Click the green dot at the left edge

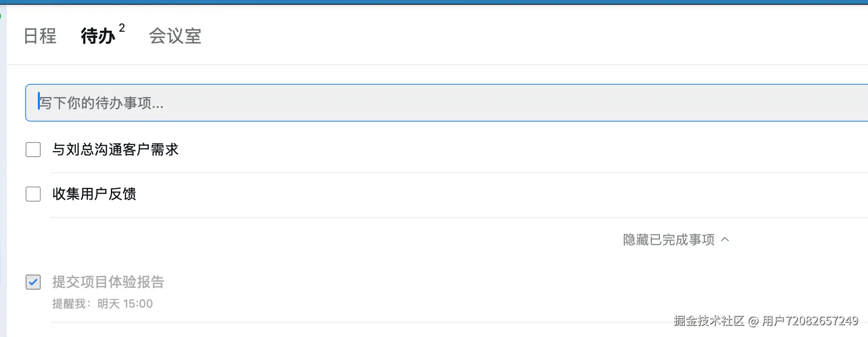click(0, 16)
